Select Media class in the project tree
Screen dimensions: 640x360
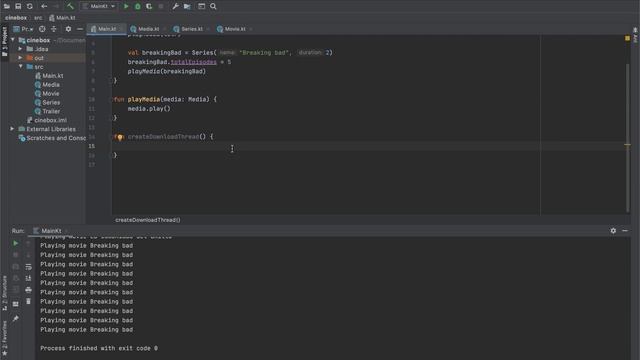[x=47, y=84]
